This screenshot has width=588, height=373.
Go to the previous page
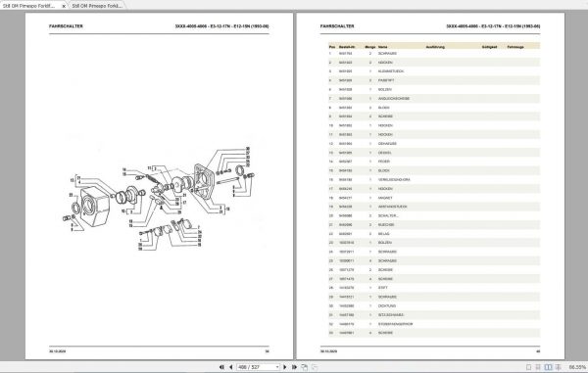click(x=230, y=367)
